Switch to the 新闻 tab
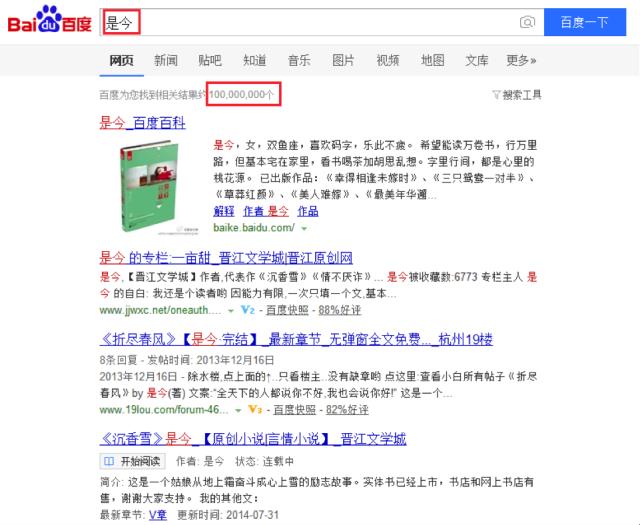This screenshot has width=640, height=525. (166, 60)
